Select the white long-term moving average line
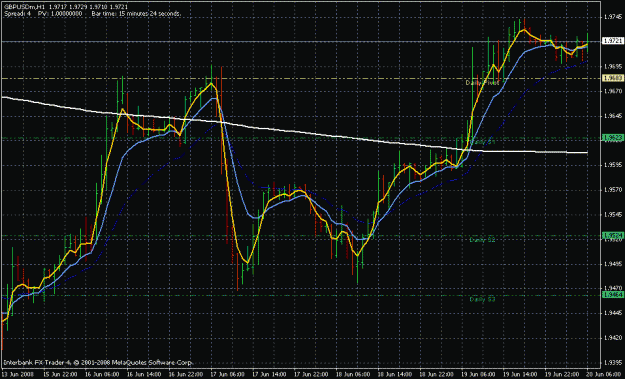The image size is (625, 379). [x=295, y=132]
